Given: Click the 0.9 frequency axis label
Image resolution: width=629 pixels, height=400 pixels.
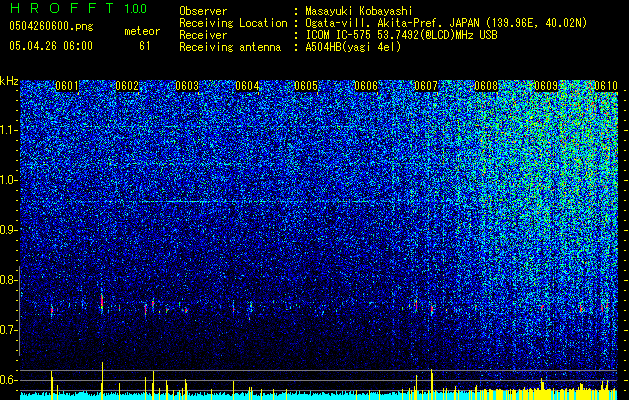Looking at the screenshot, I should point(8,230).
